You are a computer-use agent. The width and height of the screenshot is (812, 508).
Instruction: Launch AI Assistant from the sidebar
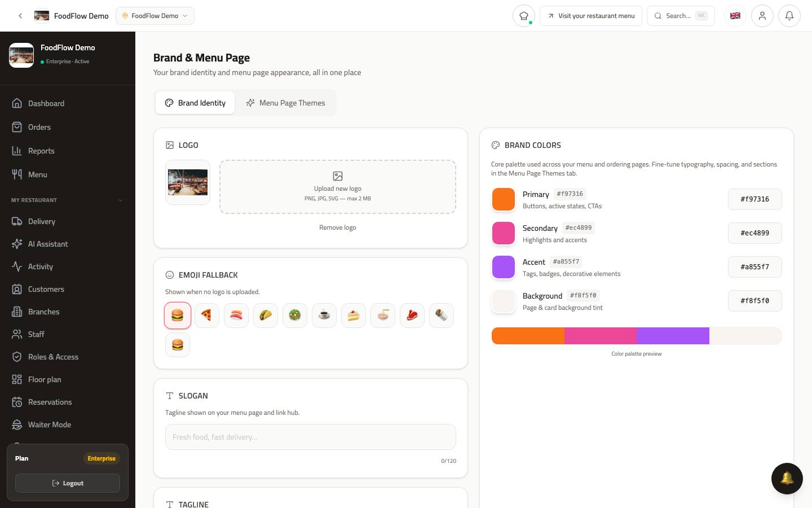pyautogui.click(x=68, y=244)
